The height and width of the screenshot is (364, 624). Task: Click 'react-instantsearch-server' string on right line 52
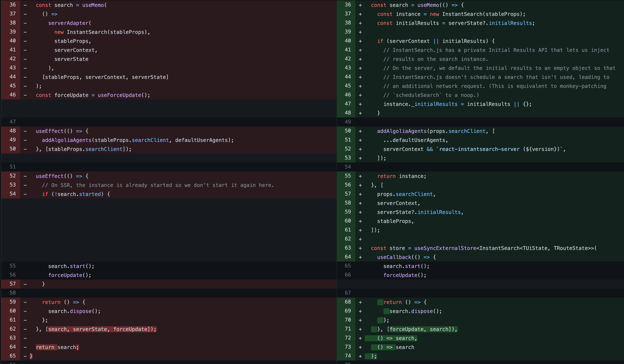point(499,149)
